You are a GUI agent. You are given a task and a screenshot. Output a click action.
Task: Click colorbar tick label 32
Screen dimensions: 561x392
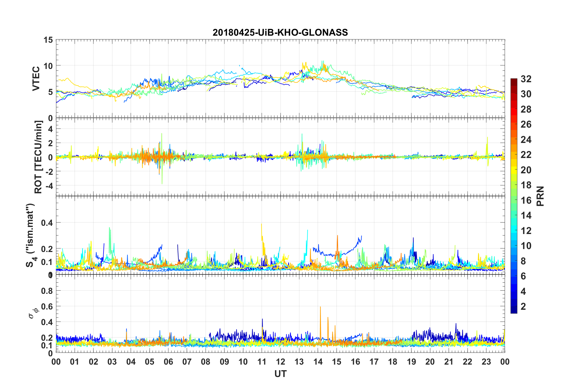pyautogui.click(x=526, y=79)
